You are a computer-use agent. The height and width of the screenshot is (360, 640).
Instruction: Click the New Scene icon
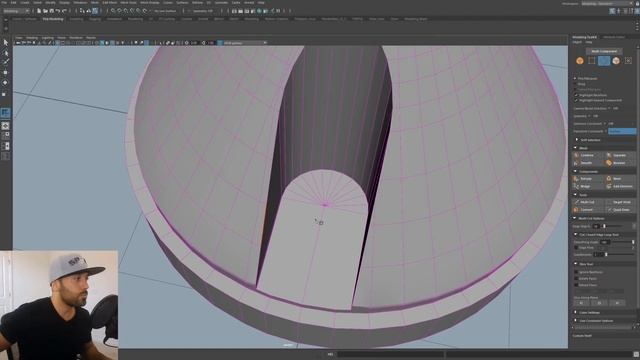click(x=39, y=11)
